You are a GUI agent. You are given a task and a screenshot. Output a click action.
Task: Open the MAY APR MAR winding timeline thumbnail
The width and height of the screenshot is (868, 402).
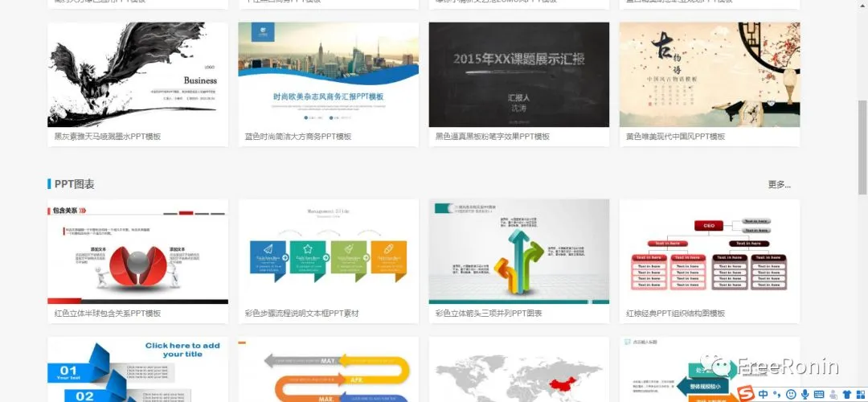(328, 369)
